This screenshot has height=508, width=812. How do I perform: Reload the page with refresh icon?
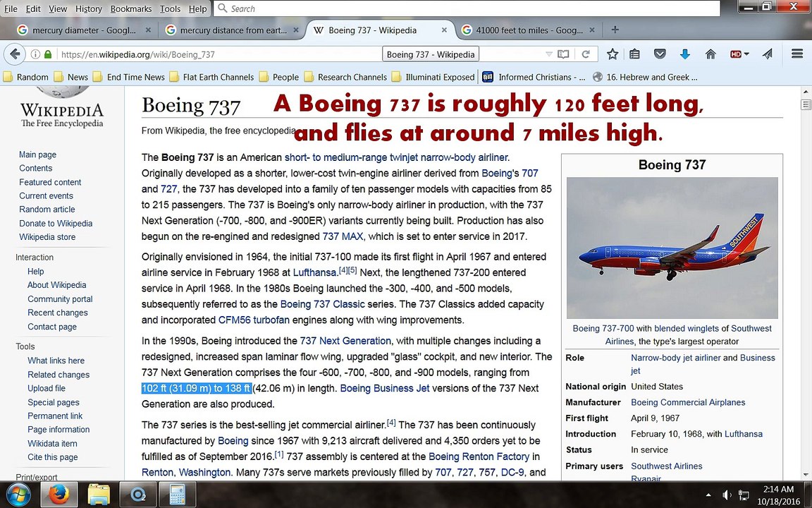click(x=586, y=54)
